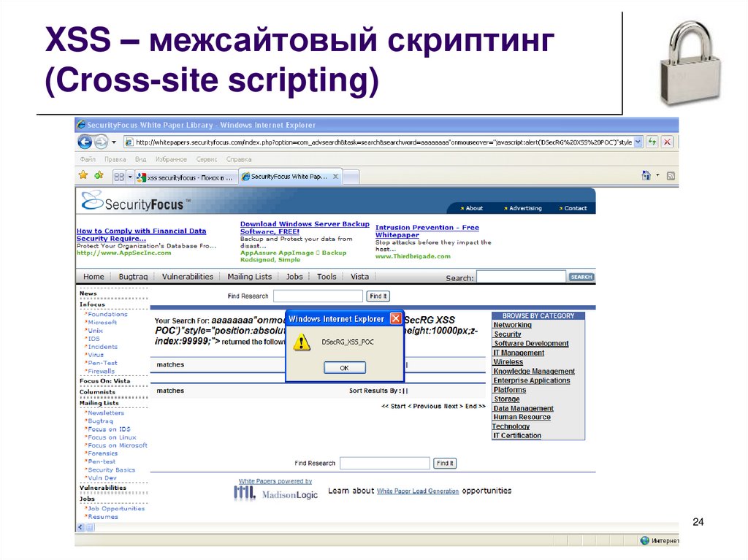Screen dimensions: 748x560
Task: Close the Windows Internet Explorer alert dialog
Action: pyautogui.click(x=396, y=318)
